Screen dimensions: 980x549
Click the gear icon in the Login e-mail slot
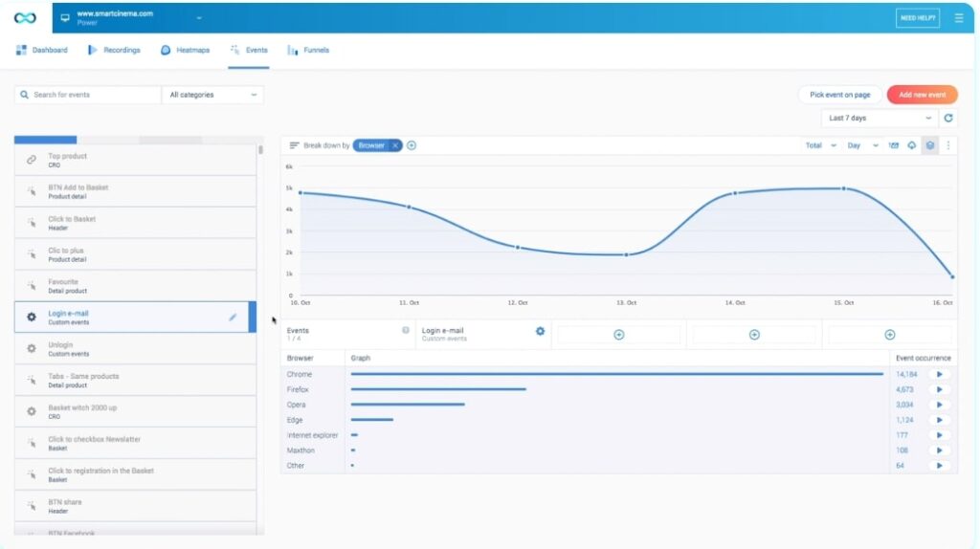tap(540, 331)
